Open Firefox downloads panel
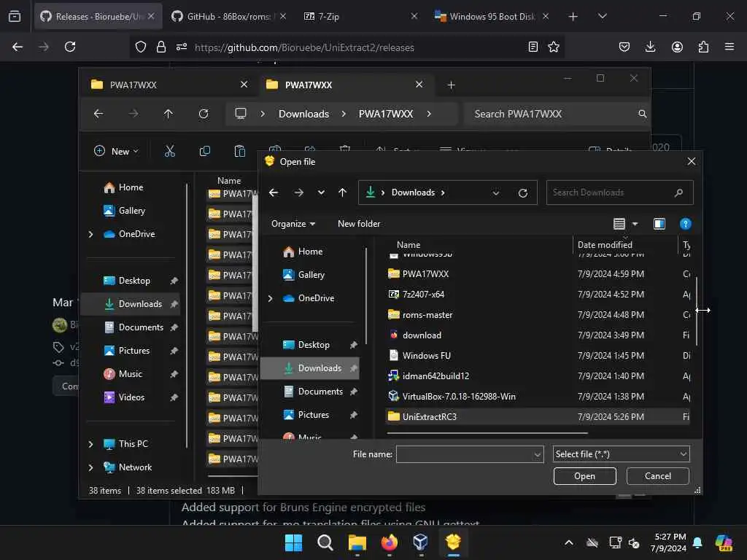This screenshot has width=747, height=560. [650, 47]
